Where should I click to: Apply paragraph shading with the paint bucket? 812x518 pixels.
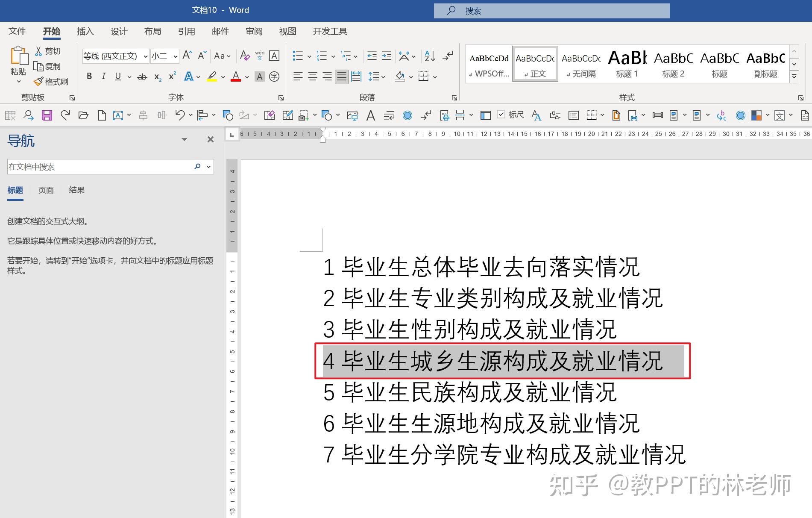click(400, 77)
